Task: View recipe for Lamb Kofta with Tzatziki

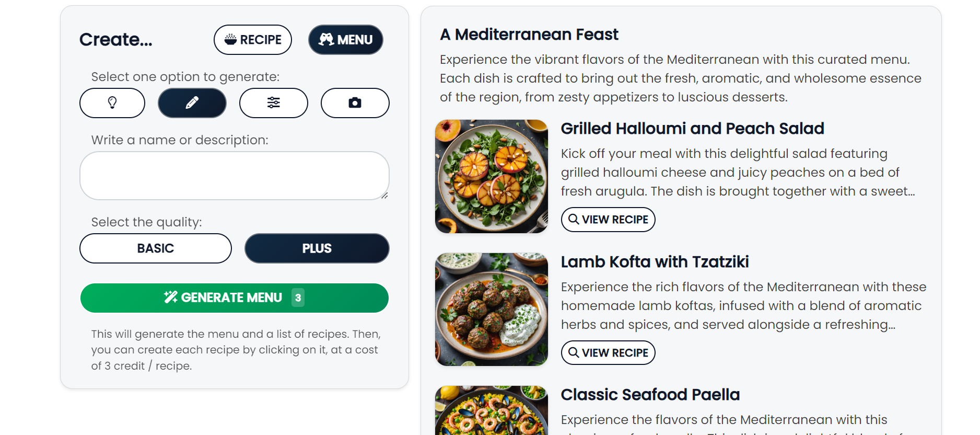Action: coord(608,353)
